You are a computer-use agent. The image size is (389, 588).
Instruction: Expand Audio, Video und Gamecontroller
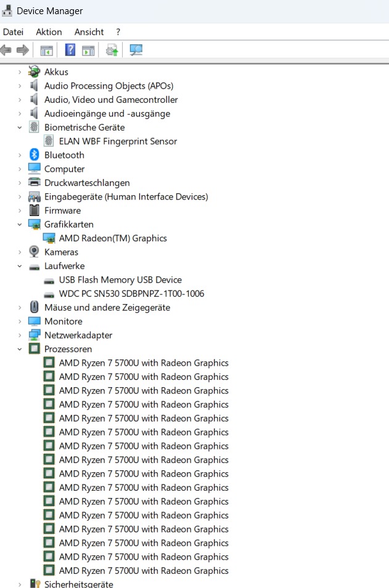coord(20,100)
